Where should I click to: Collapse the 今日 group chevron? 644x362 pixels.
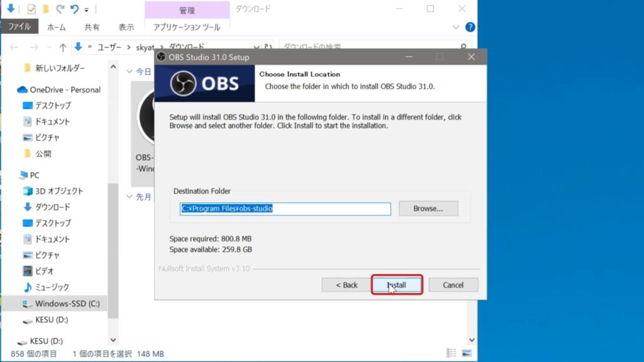point(130,72)
